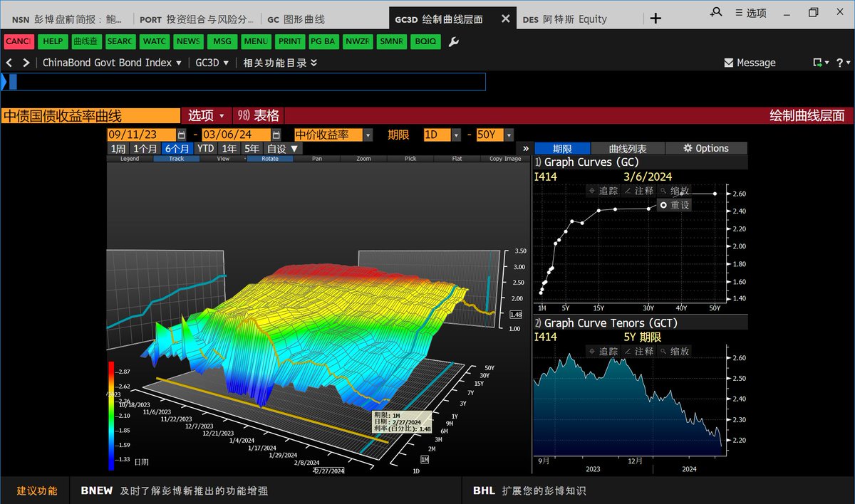Screen dimensions: 855x504
Task: Select the 1周 range
Action: point(118,149)
